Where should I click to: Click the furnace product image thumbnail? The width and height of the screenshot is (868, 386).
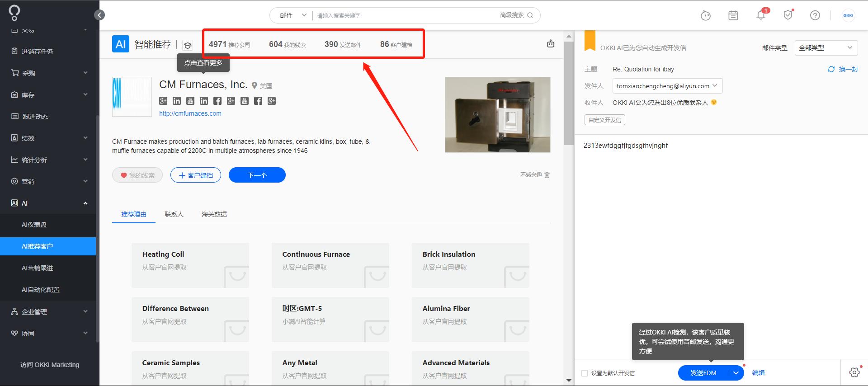pyautogui.click(x=498, y=115)
